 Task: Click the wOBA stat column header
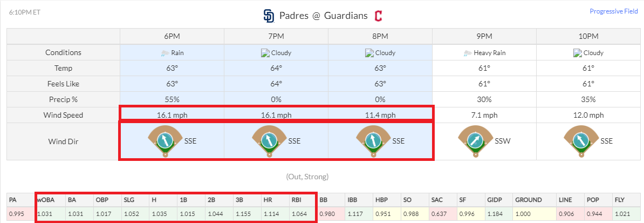[x=46, y=200]
